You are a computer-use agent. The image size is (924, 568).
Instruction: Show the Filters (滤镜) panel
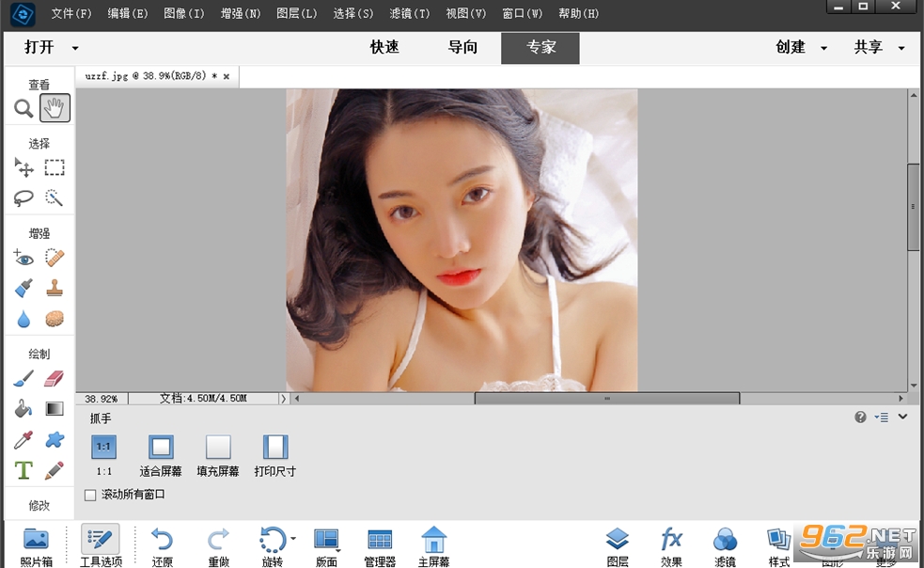pyautogui.click(x=725, y=546)
